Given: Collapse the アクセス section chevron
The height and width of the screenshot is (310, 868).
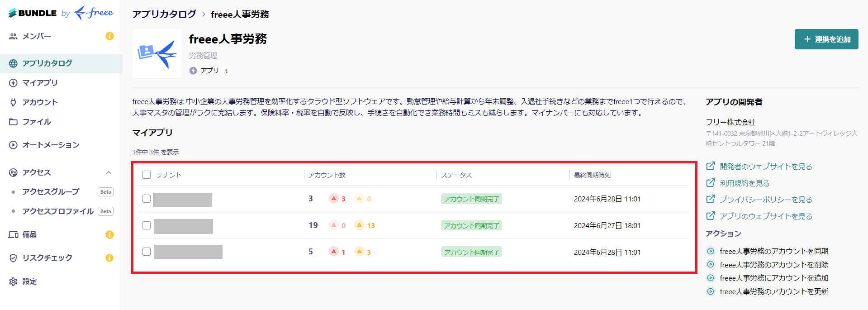Looking at the screenshot, I should pyautogui.click(x=109, y=172).
